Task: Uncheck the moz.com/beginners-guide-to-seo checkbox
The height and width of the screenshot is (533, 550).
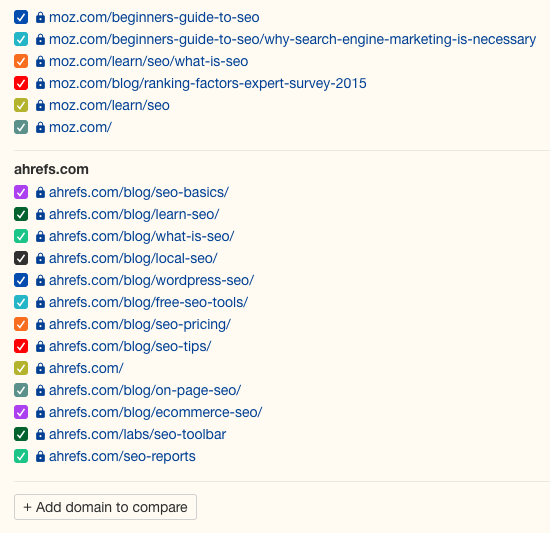Action: click(21, 17)
